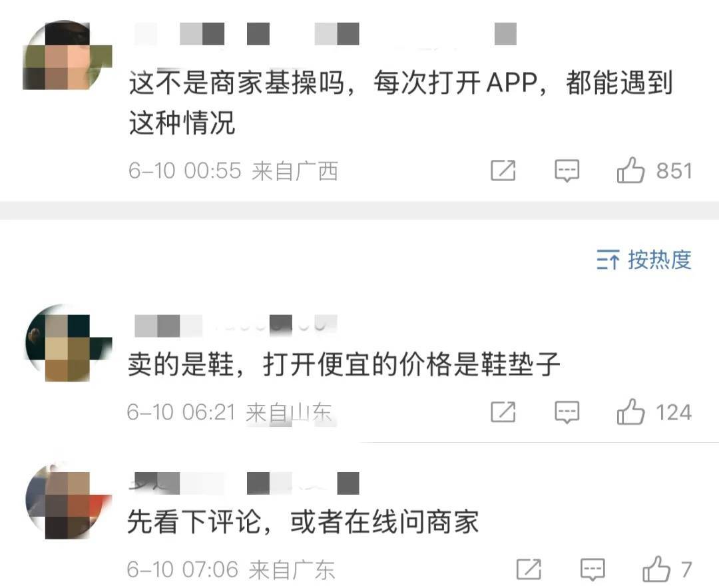The image size is (719, 588).
Task: Share the comment from 山东
Action: click(x=503, y=412)
